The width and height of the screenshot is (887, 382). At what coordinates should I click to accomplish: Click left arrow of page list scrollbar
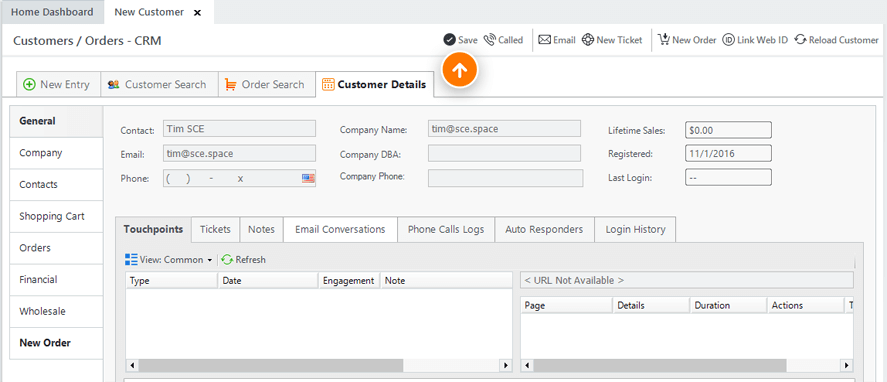pyautogui.click(x=527, y=366)
